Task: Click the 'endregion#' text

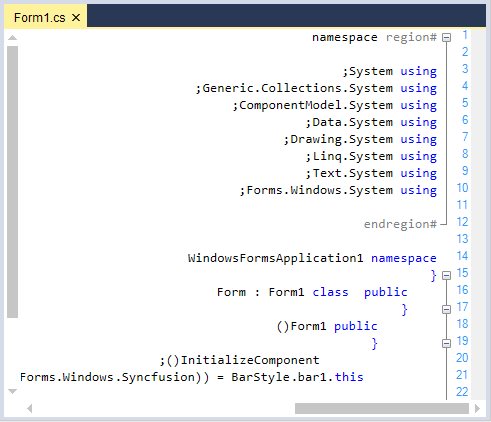Action: point(400,224)
